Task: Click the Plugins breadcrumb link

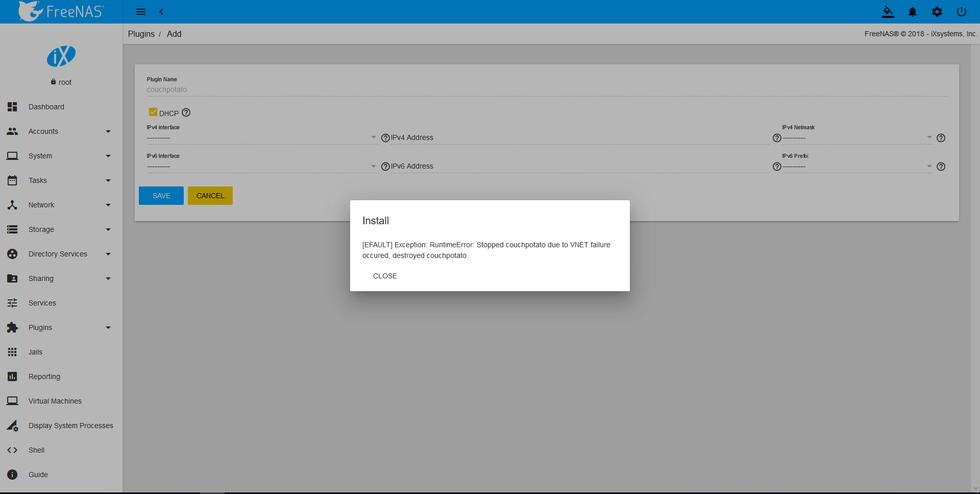Action: tap(141, 34)
